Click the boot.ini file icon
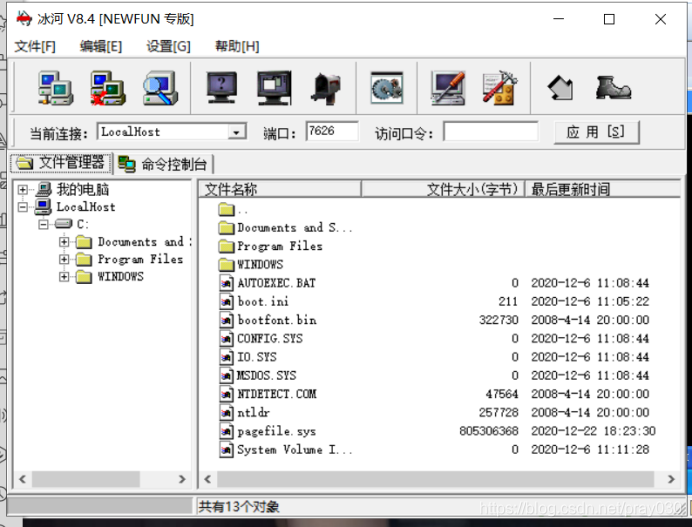This screenshot has width=692, height=527. coord(226,301)
